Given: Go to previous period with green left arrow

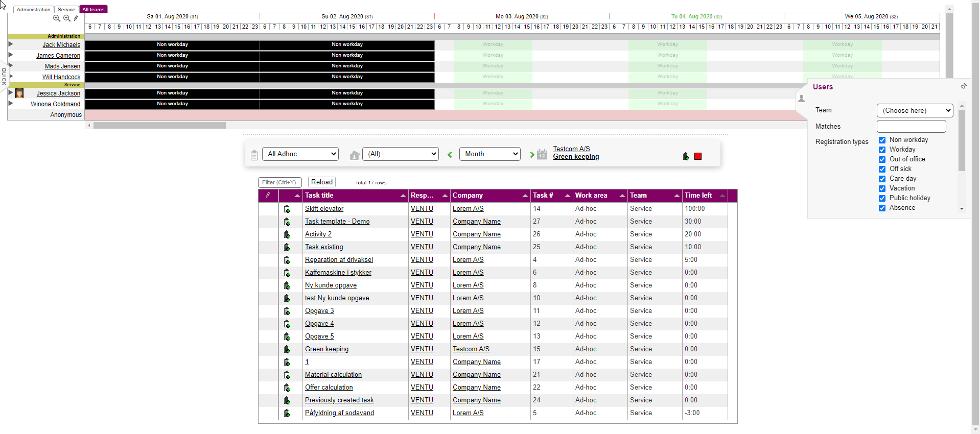Looking at the screenshot, I should click(x=450, y=155).
